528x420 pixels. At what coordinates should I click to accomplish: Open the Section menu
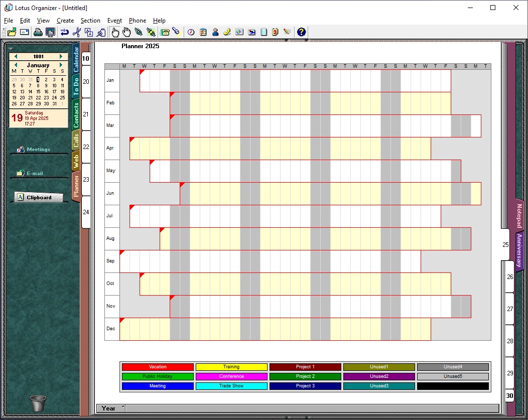pyautogui.click(x=90, y=21)
